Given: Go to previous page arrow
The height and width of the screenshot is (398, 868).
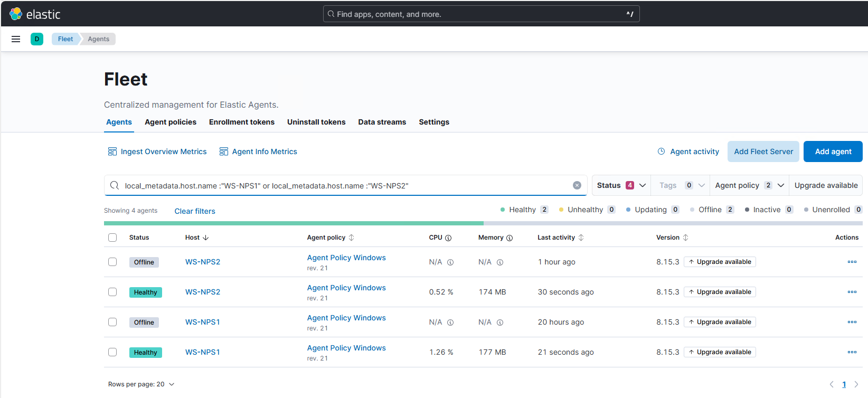Looking at the screenshot, I should [832, 384].
